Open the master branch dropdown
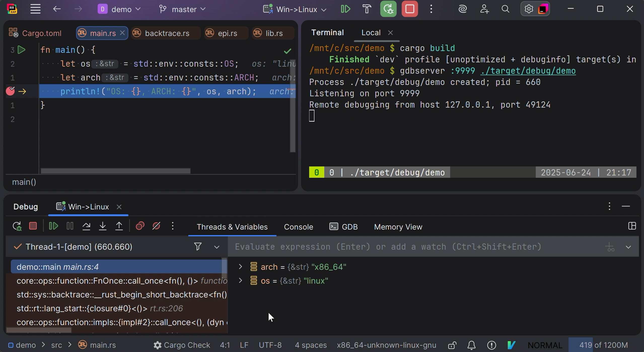Viewport: 644px width, 352px height. (182, 9)
